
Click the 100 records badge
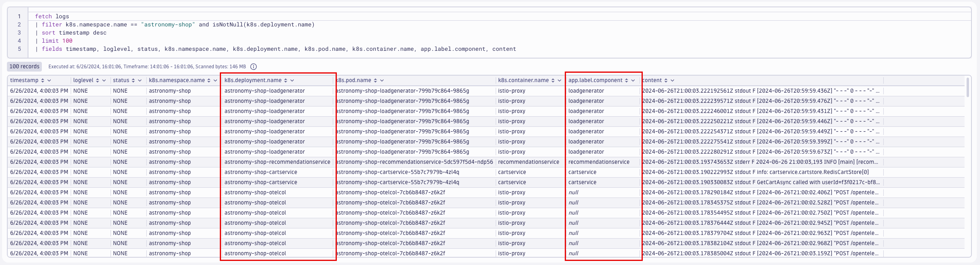point(24,67)
